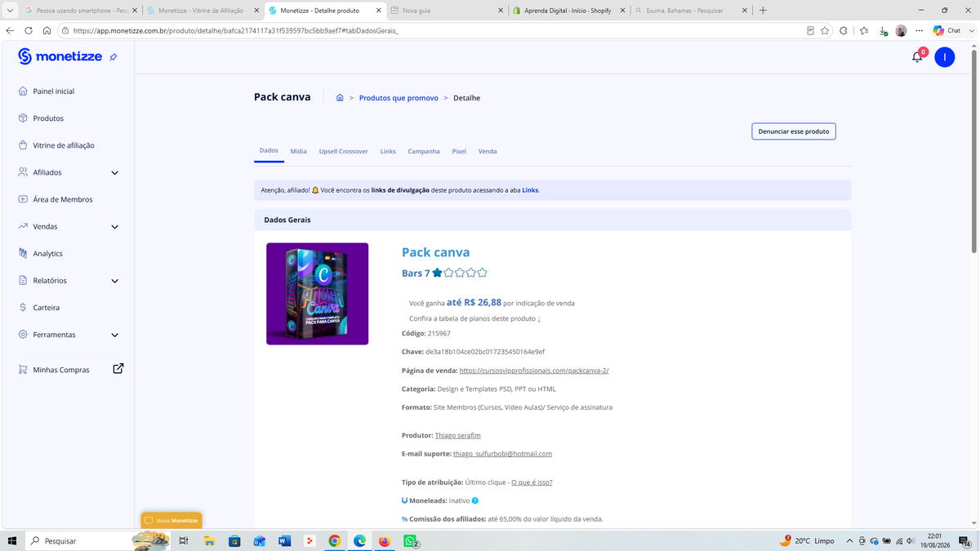Open the favorites list icon
980x551 pixels.
(x=864, y=30)
